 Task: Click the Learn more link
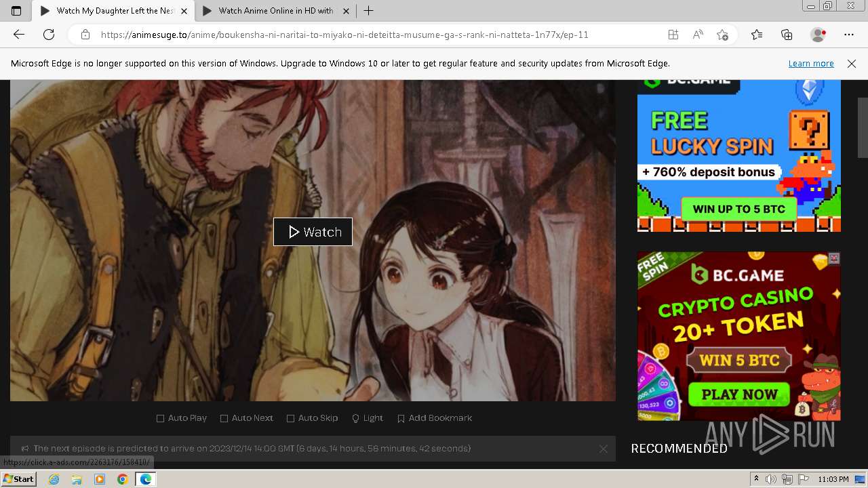(811, 63)
